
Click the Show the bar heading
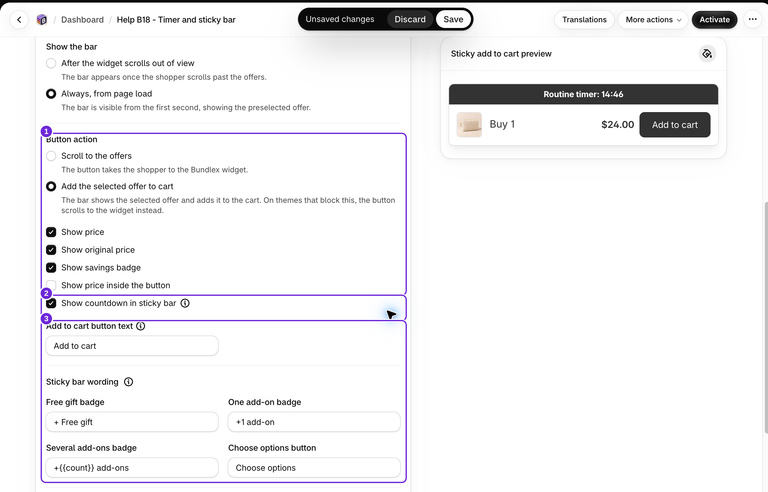pyautogui.click(x=72, y=47)
